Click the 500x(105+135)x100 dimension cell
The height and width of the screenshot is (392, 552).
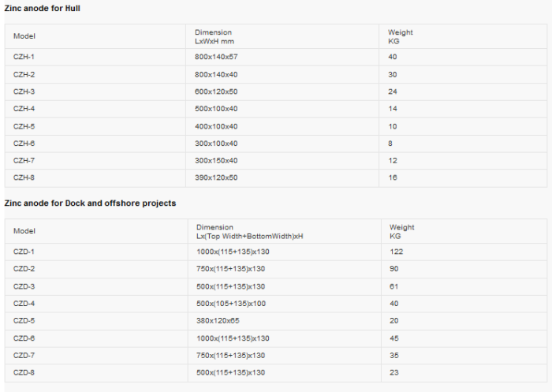231,304
